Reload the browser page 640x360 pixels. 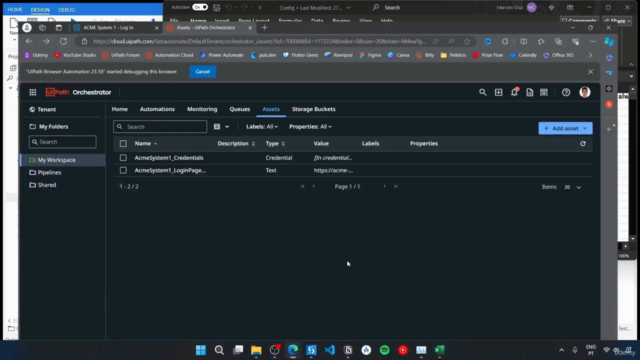(x=63, y=41)
